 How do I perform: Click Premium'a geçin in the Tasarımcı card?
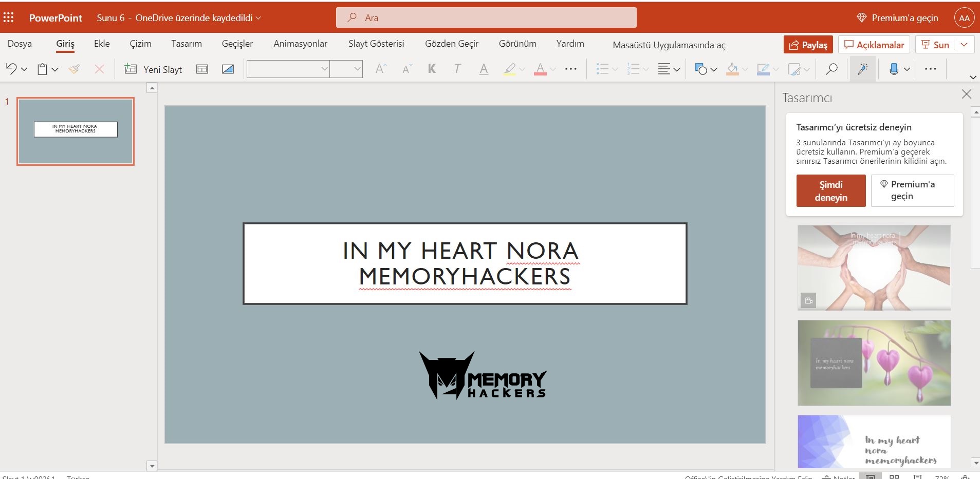[913, 191]
